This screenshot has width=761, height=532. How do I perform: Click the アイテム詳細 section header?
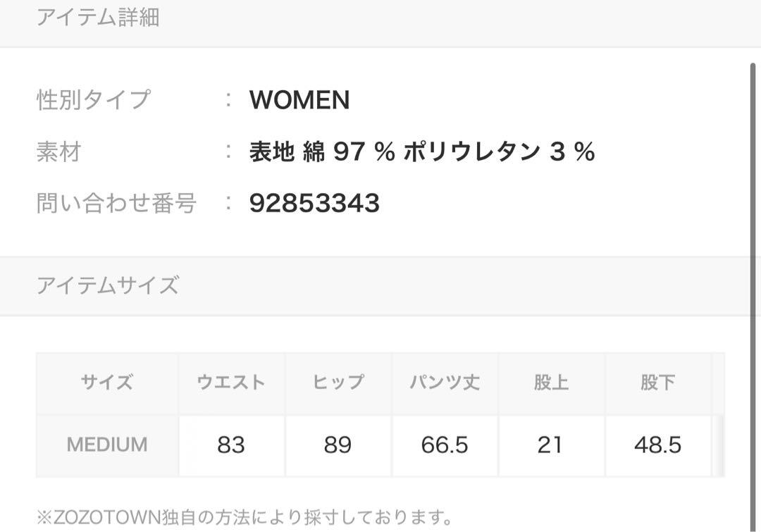[x=98, y=18]
